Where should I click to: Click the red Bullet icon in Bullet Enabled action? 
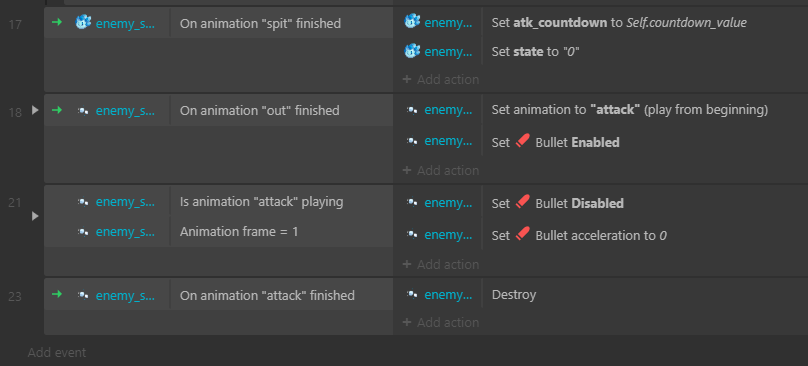pos(523,141)
